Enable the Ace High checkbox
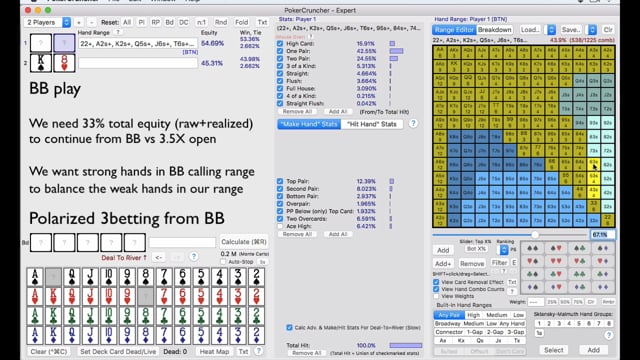This screenshot has width=640, height=360. coord(280,226)
